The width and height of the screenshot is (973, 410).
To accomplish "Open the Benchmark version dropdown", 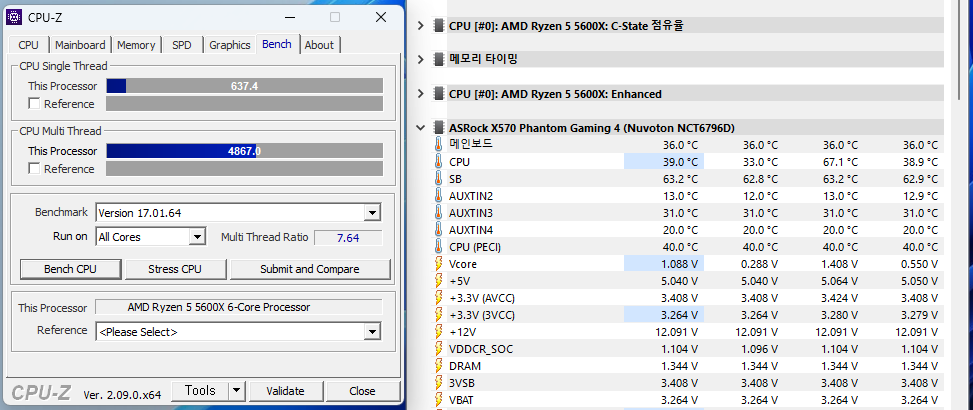I will coord(372,213).
